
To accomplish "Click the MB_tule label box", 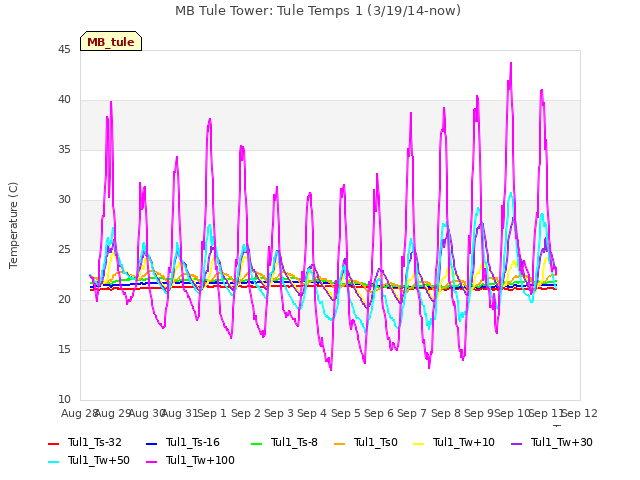I will tap(111, 41).
